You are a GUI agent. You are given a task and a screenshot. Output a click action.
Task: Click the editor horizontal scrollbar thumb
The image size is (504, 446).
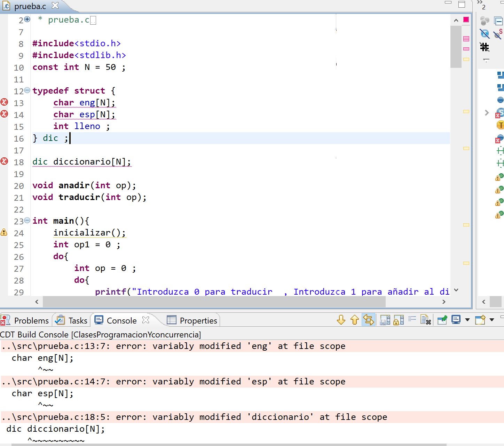(x=214, y=302)
